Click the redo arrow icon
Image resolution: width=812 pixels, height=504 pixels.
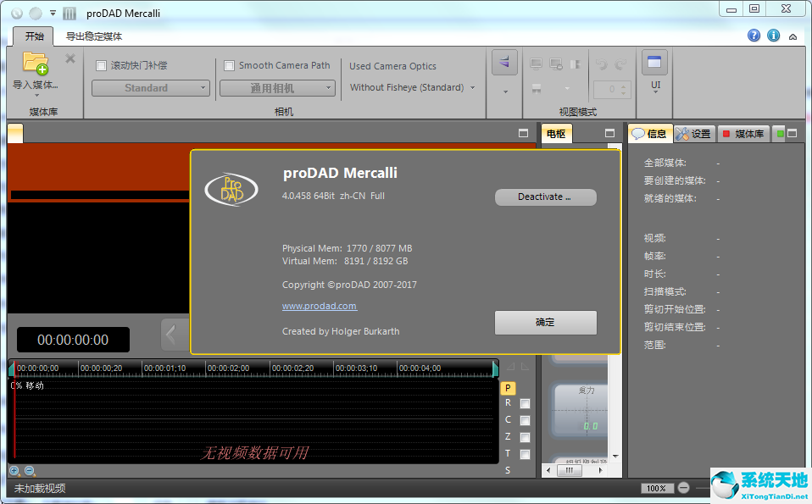pos(620,64)
